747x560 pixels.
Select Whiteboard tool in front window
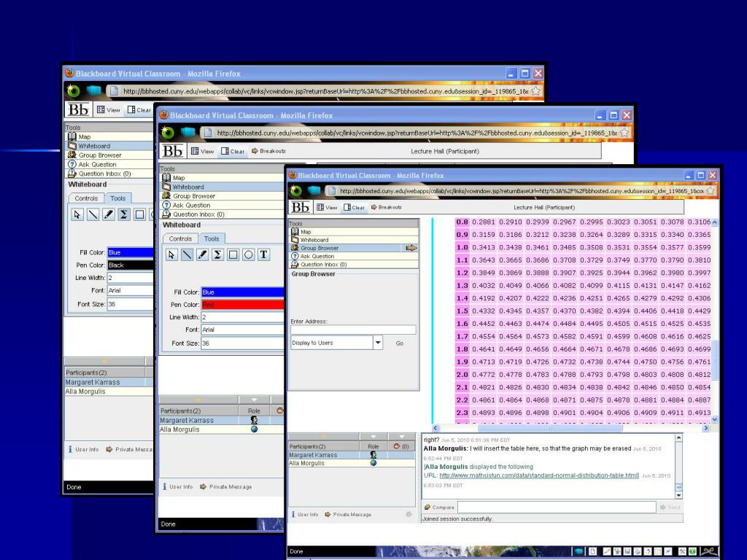click(354, 240)
